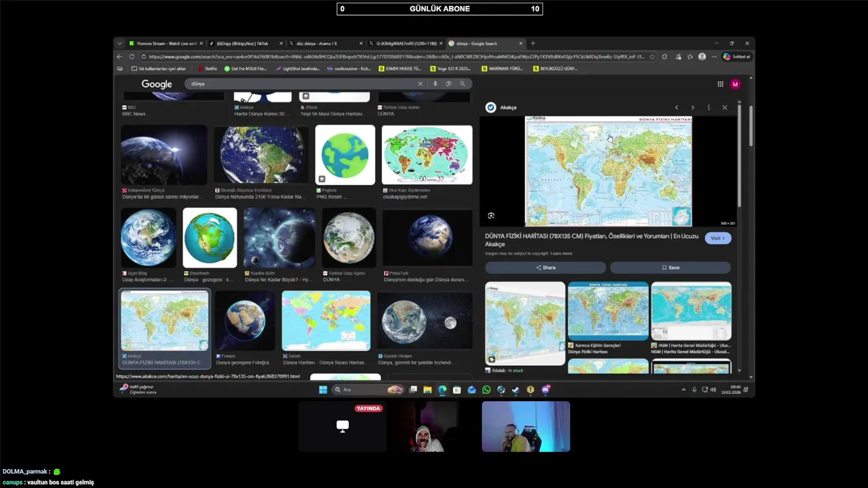
Task: Open the Karınca Eğitim Gereçleri related thumbnail
Action: (x=608, y=311)
